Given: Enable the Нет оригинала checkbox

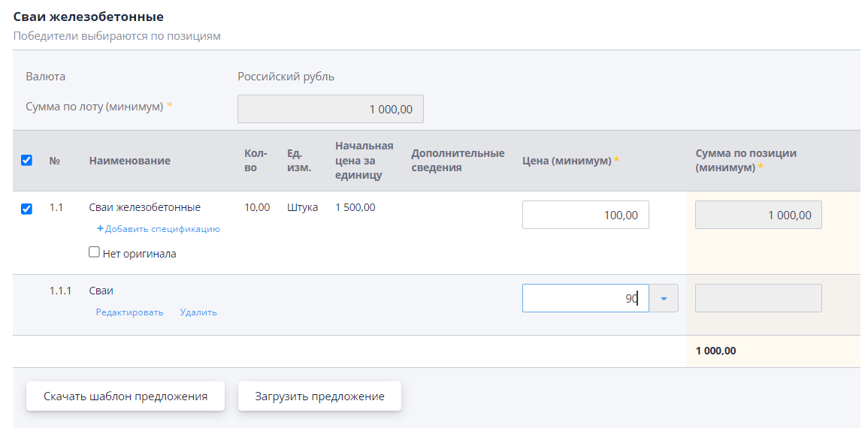Looking at the screenshot, I should (95, 252).
